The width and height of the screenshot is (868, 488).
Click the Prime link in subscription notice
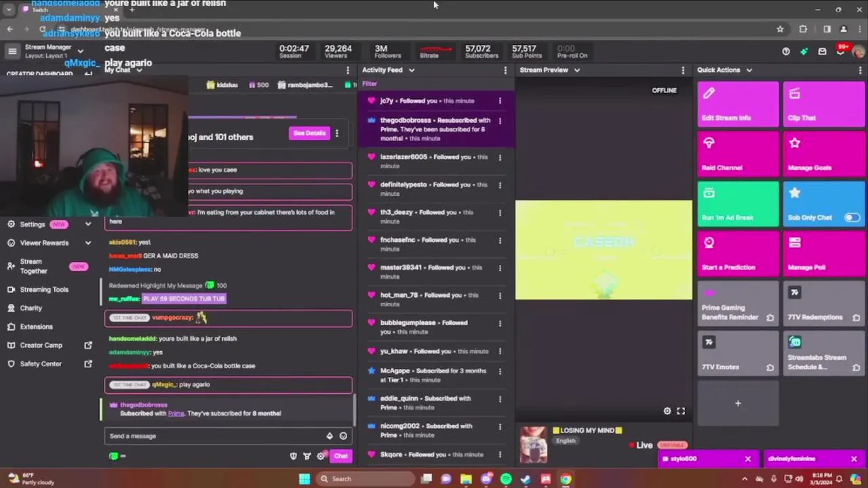pyautogui.click(x=176, y=413)
